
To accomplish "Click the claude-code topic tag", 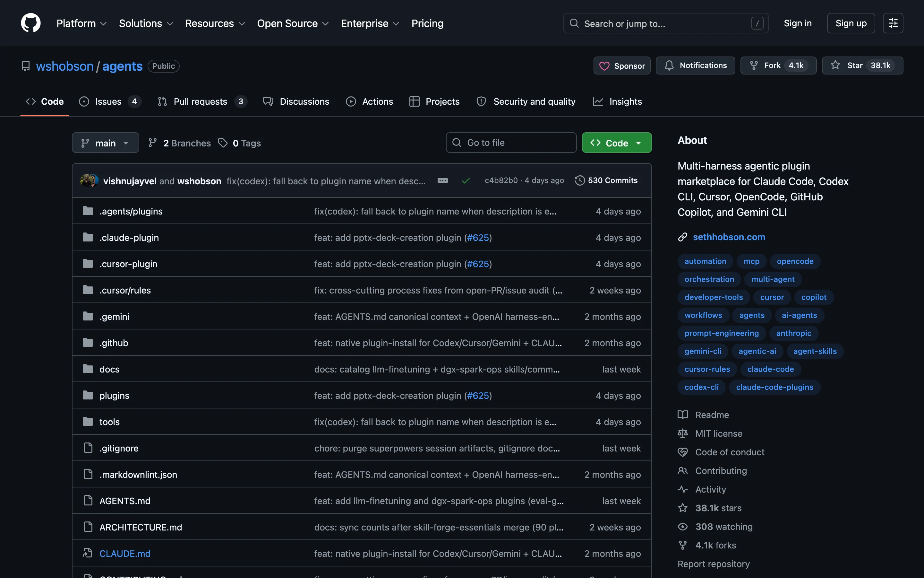I will click(771, 369).
